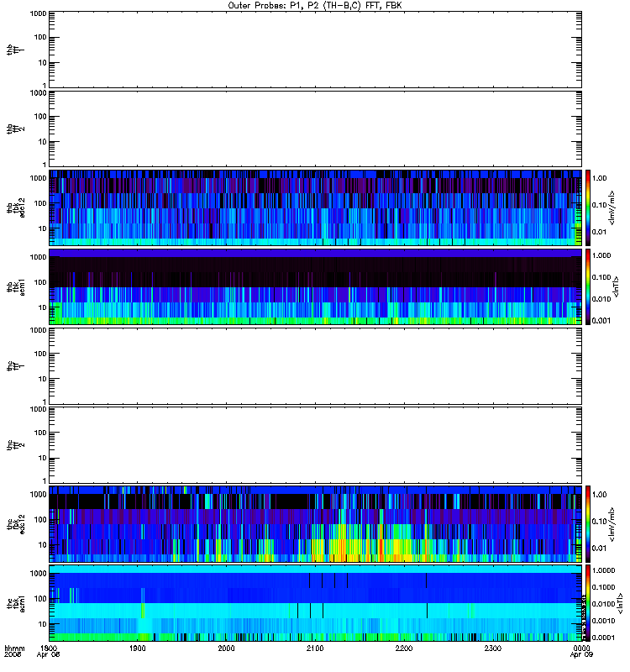Click the 'thb fbk edc12' y-axis label
The width and height of the screenshot is (630, 672).
[x=16, y=207]
